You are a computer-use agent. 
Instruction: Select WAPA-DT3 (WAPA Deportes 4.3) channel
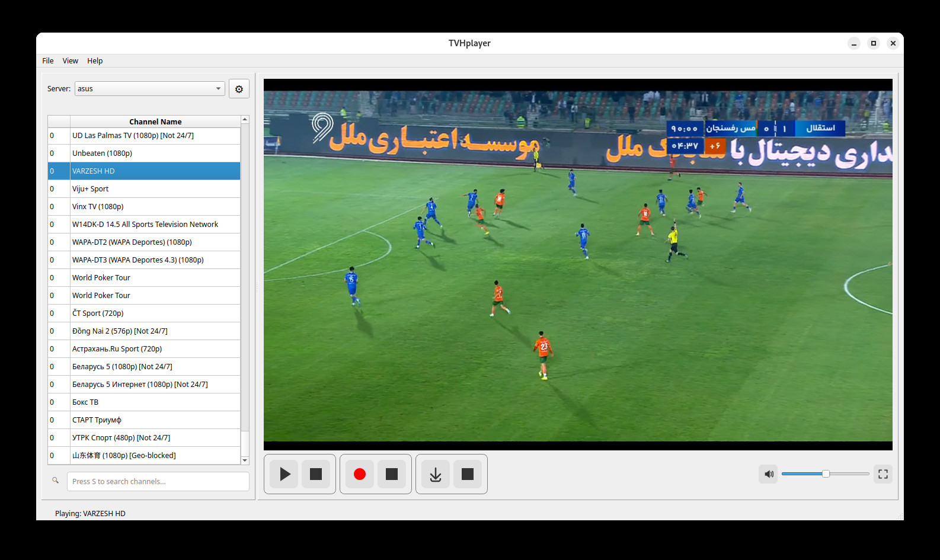(x=144, y=260)
